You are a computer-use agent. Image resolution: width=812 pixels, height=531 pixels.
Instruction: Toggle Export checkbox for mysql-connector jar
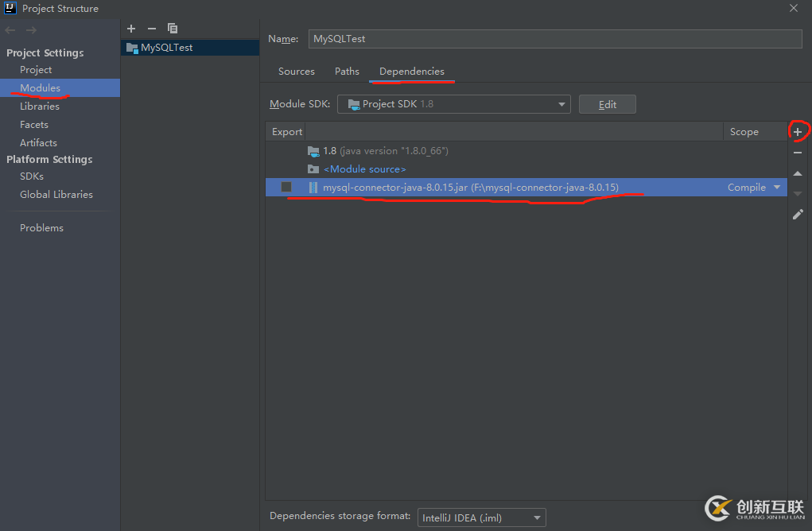(286, 187)
